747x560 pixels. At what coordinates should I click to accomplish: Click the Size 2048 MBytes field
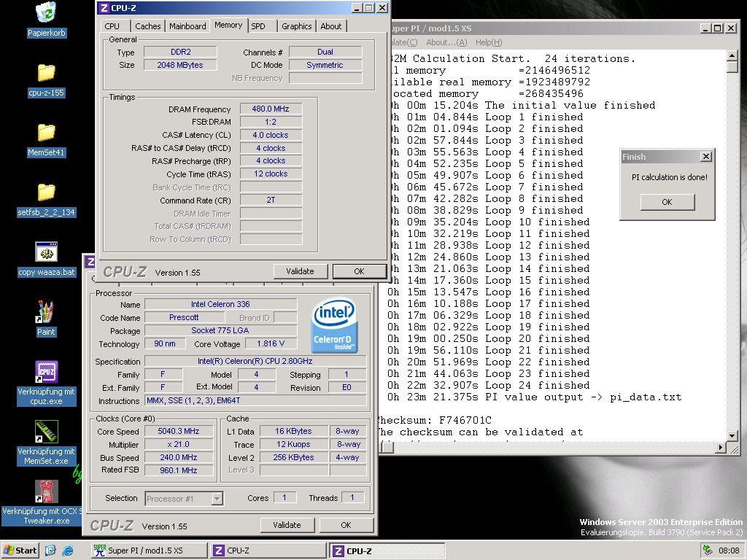pyautogui.click(x=181, y=65)
